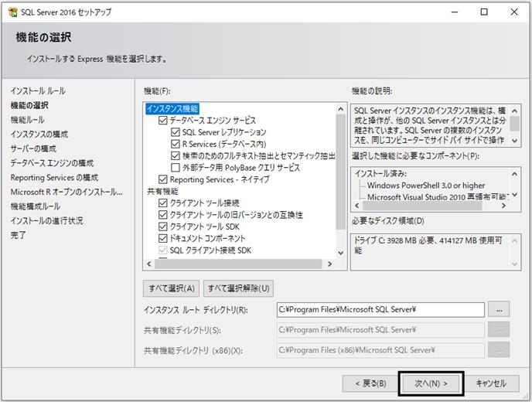Maximize the SQL Server 2016 setup window
This screenshot has width=532, height=402.
[484, 12]
